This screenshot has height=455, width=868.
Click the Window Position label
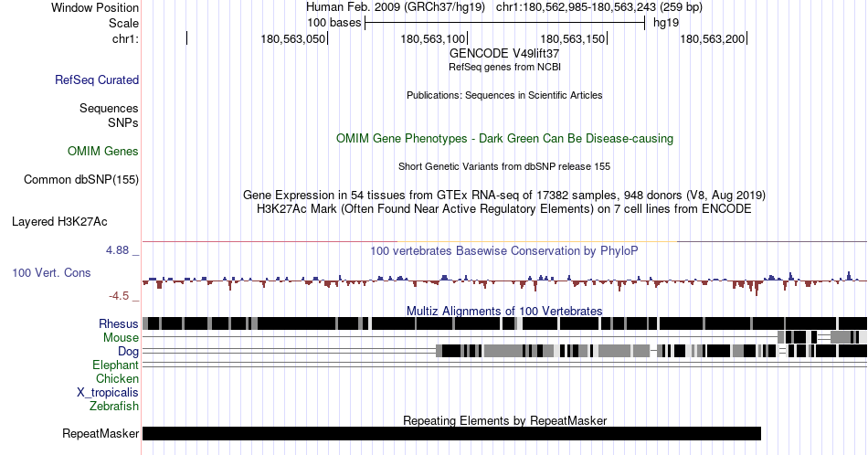[95, 7]
